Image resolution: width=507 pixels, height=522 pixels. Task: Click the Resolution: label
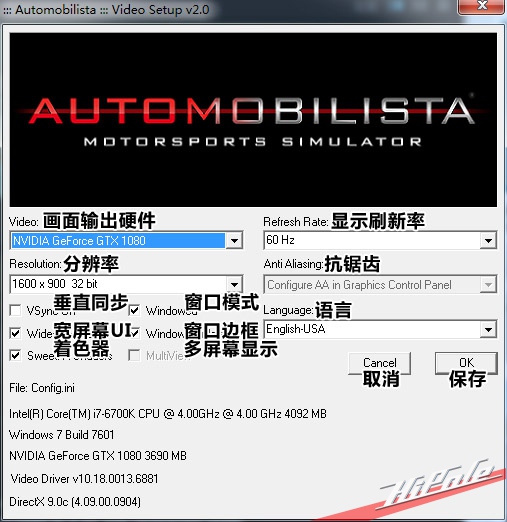pos(35,264)
